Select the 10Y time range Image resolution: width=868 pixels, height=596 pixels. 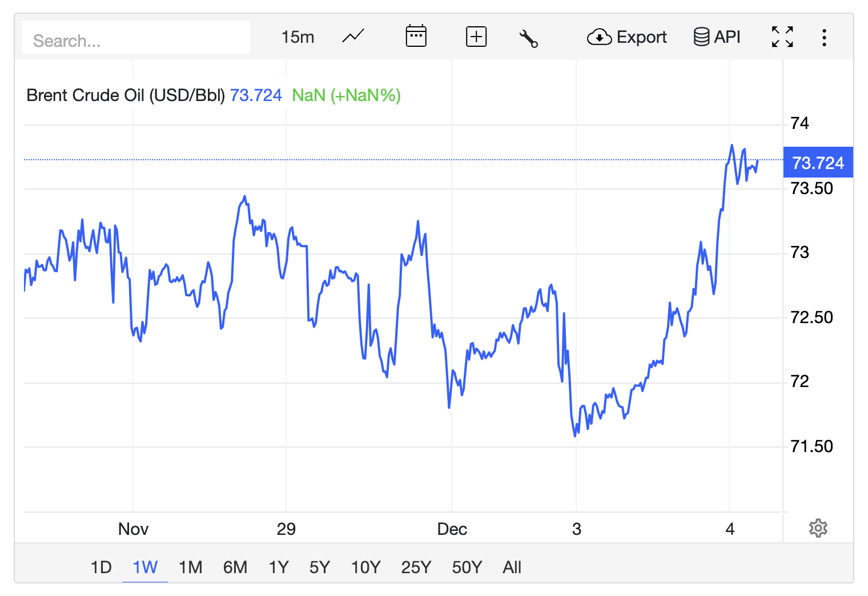(365, 567)
